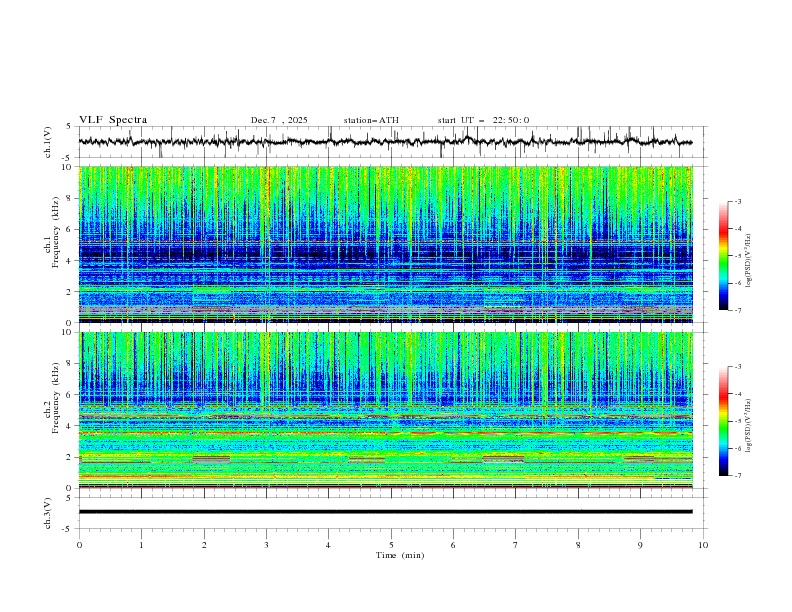The height and width of the screenshot is (612, 792).
Task: Click the '-5' tick of ch.3(V) axis
Action: click(68, 529)
